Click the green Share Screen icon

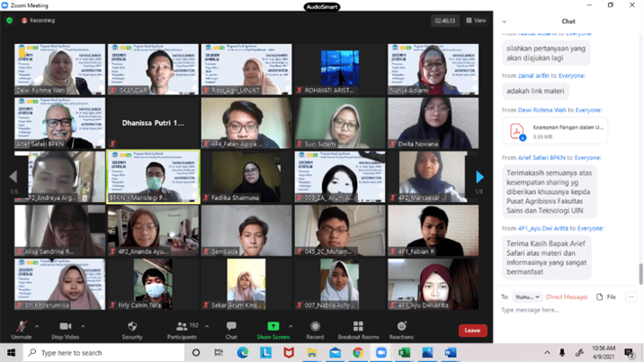tap(273, 328)
